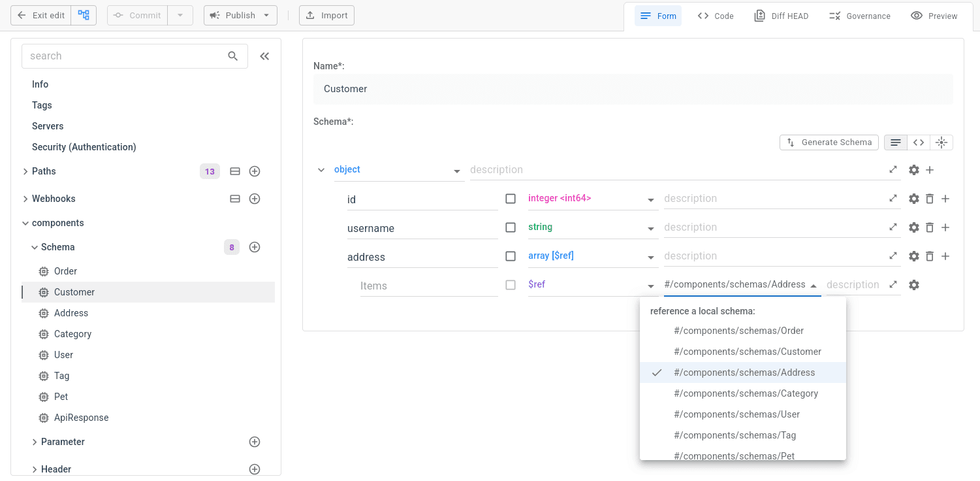Open the Commit dropdown arrow
The width and height of the screenshot is (980, 481).
coord(180,15)
